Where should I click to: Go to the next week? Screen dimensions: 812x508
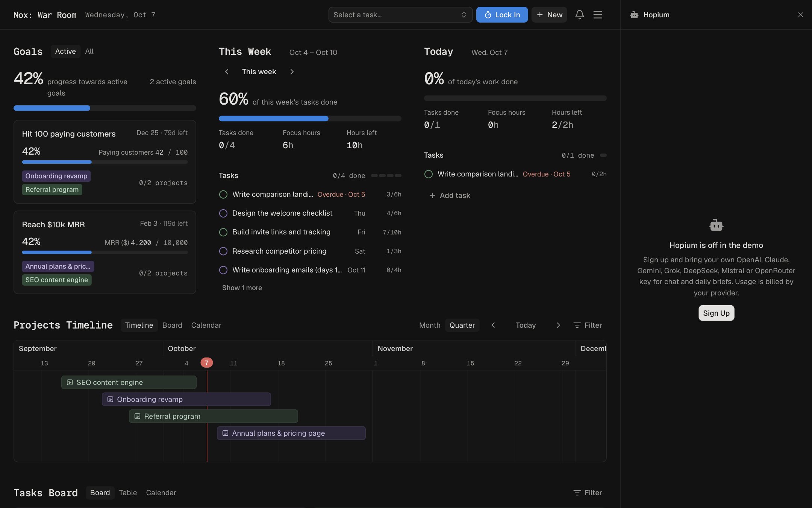pos(292,71)
